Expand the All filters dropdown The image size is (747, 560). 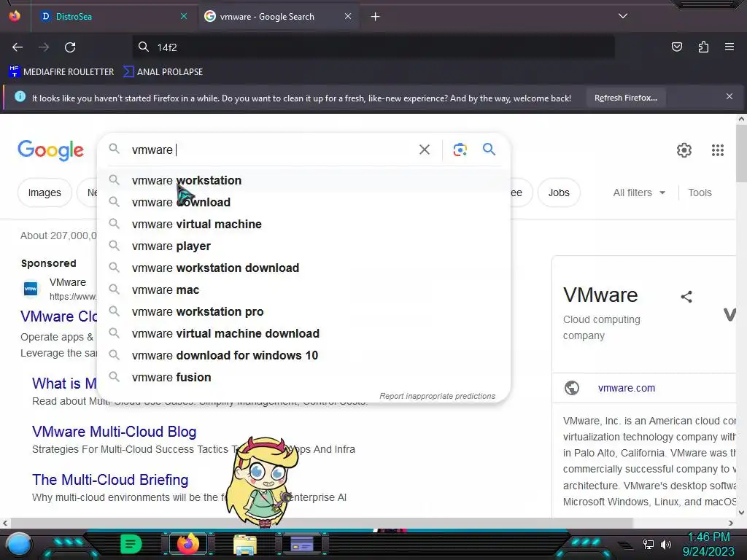tap(639, 192)
